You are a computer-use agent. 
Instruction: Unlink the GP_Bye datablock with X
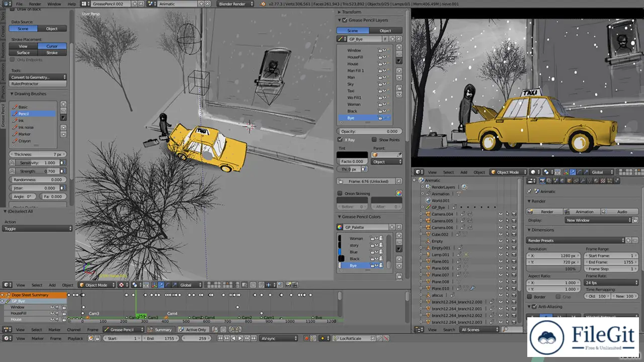(399, 39)
